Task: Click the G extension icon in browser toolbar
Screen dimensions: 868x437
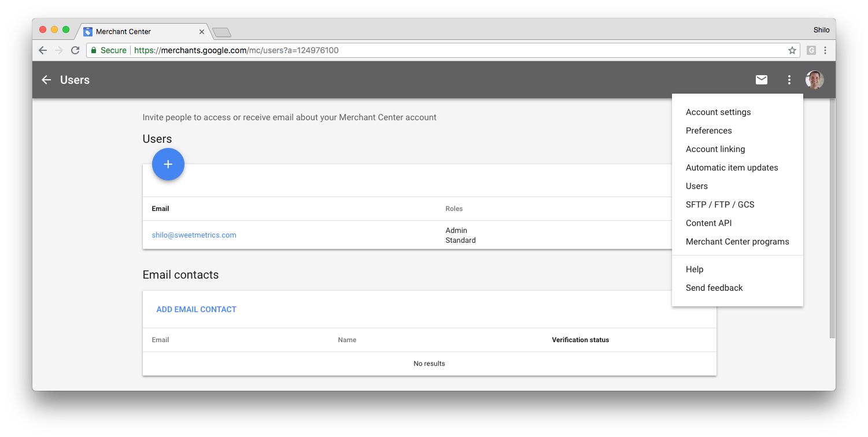Action: click(x=811, y=50)
